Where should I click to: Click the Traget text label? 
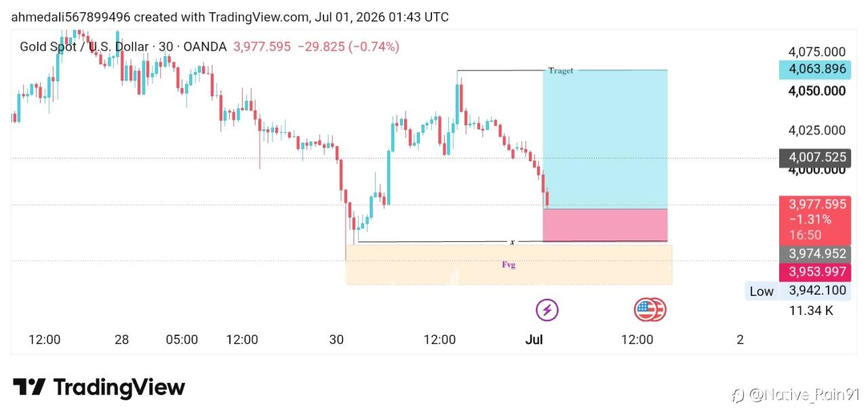[561, 70]
